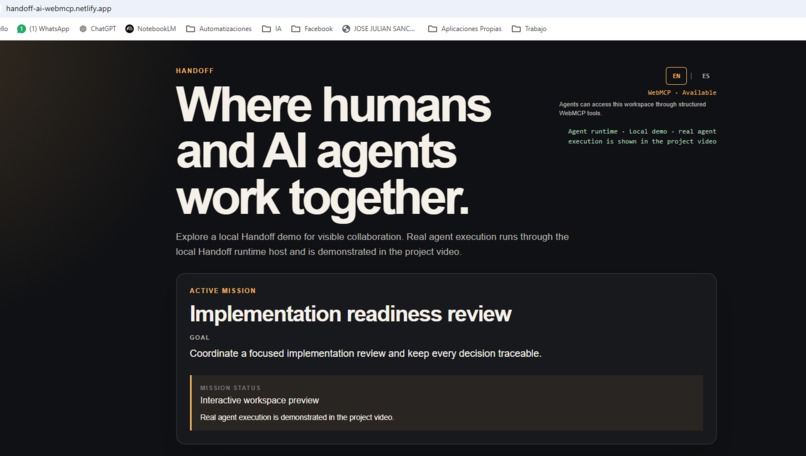The image size is (806, 456).
Task: Click the ACTIVE MISSION label
Action: coord(223,291)
